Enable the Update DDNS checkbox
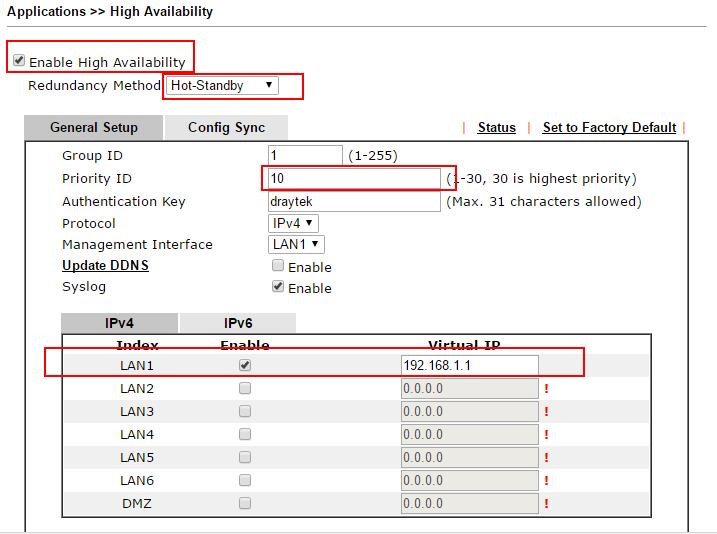 [278, 266]
